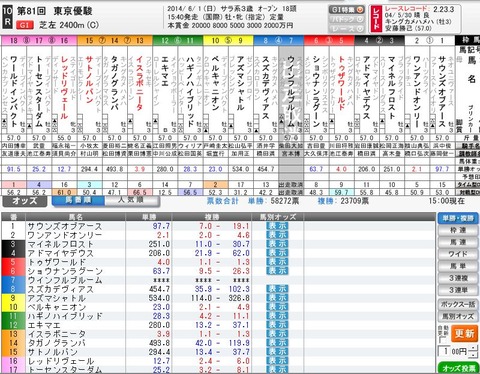Click 表示 for イスラボニータ
The height and width of the screenshot is (374, 480).
click(277, 334)
